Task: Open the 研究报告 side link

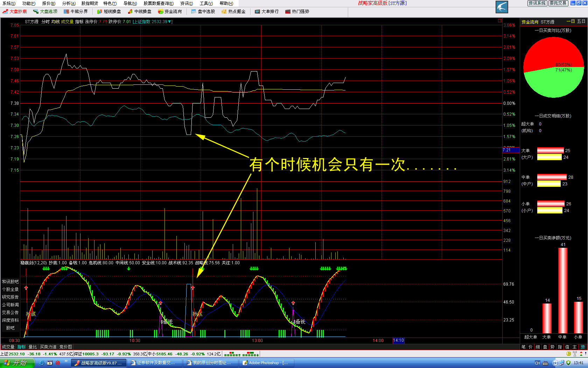Action: [x=10, y=297]
